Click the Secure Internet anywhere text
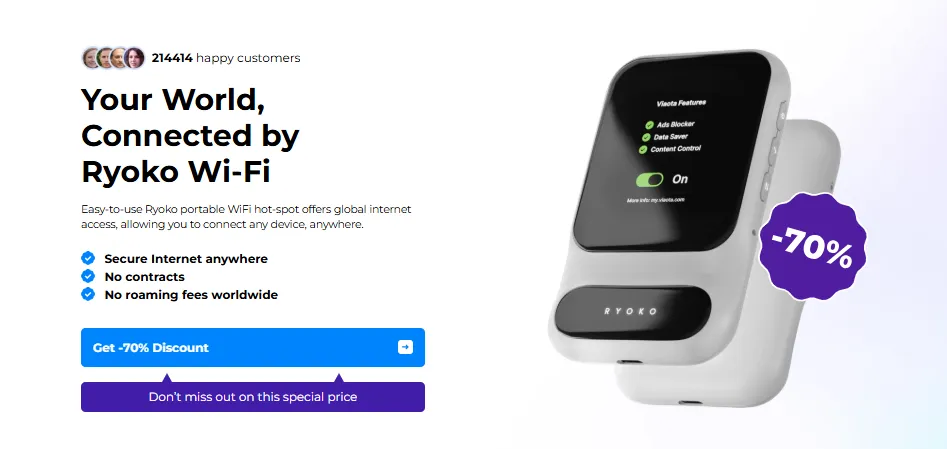Screen dimensions: 947x449 pos(186,259)
